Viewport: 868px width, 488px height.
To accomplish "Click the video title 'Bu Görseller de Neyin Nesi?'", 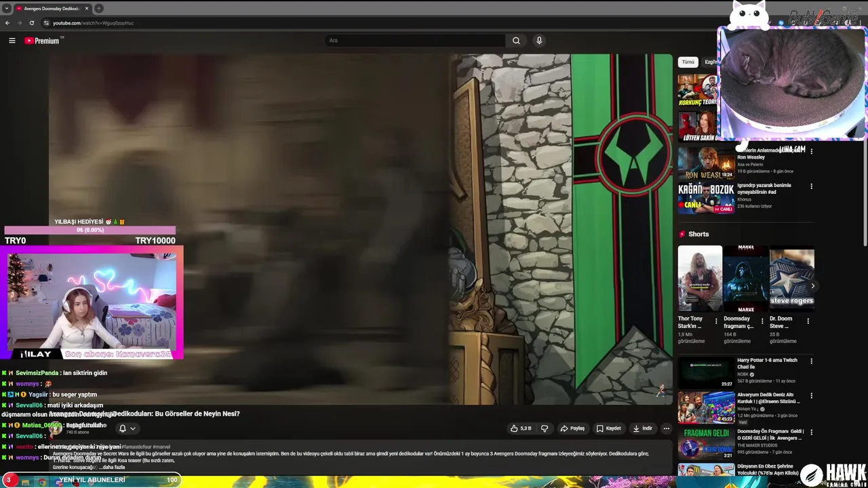I will [x=197, y=413].
